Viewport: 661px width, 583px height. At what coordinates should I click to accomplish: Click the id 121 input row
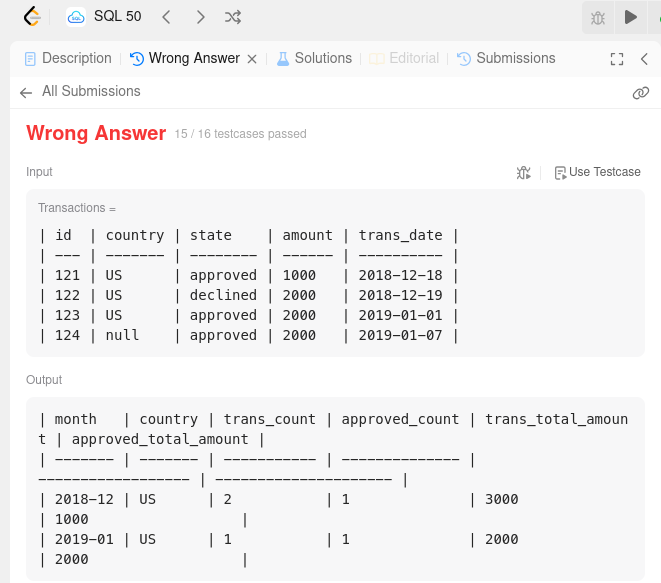tap(249, 275)
